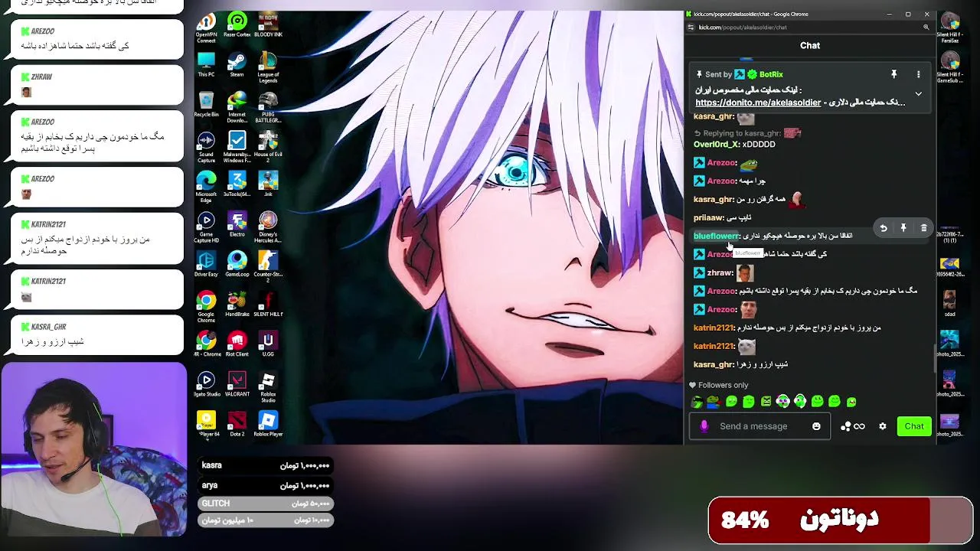Select the Recycle Bin icon

click(206, 105)
